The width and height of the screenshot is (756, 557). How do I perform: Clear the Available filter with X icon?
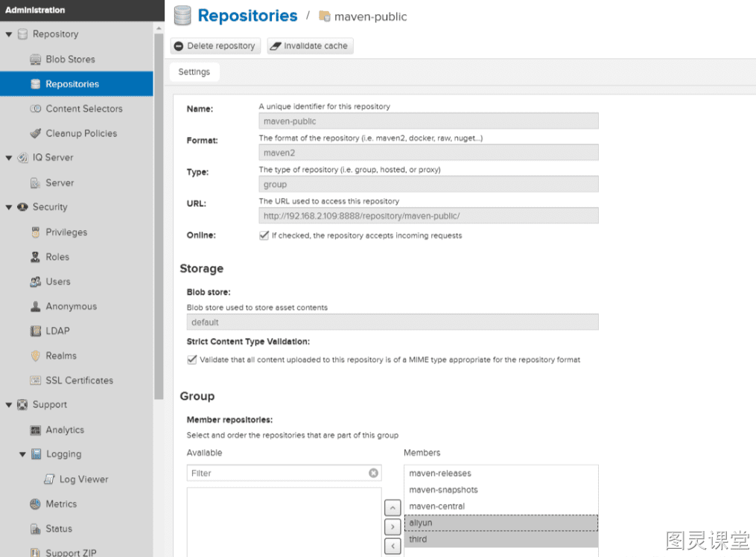(x=373, y=473)
